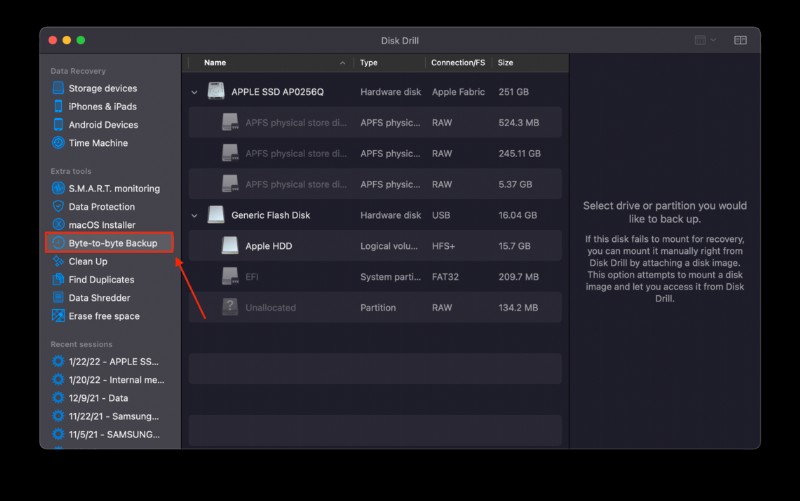Open recent session 12/9/21 Data

pos(90,398)
